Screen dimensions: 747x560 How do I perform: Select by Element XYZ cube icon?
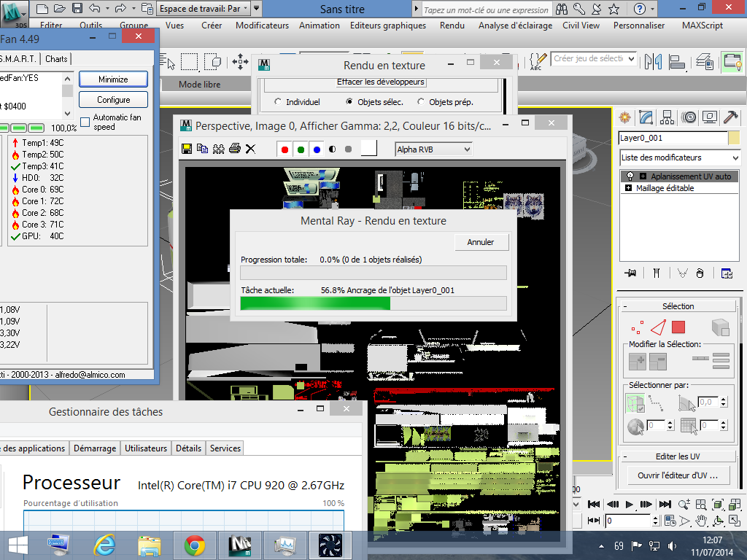720,327
